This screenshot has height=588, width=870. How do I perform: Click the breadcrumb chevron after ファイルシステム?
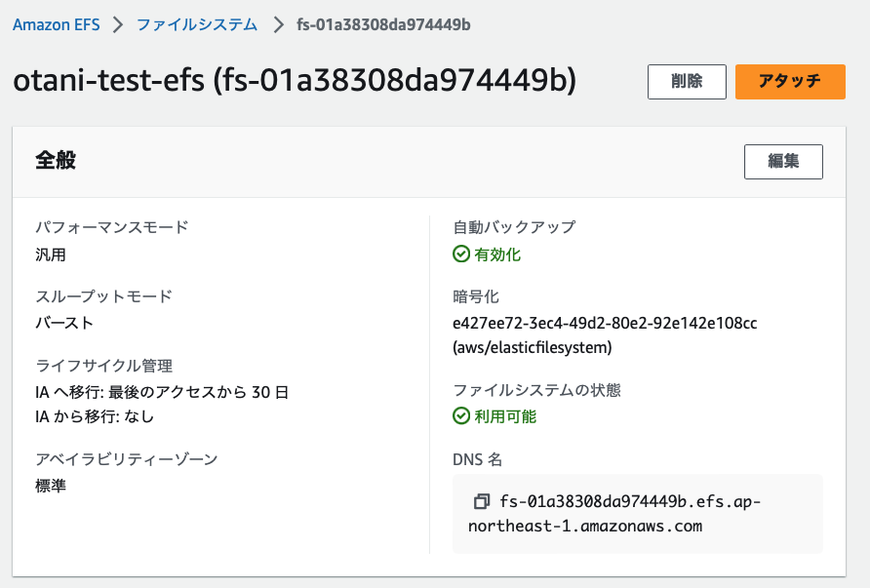pos(277,24)
